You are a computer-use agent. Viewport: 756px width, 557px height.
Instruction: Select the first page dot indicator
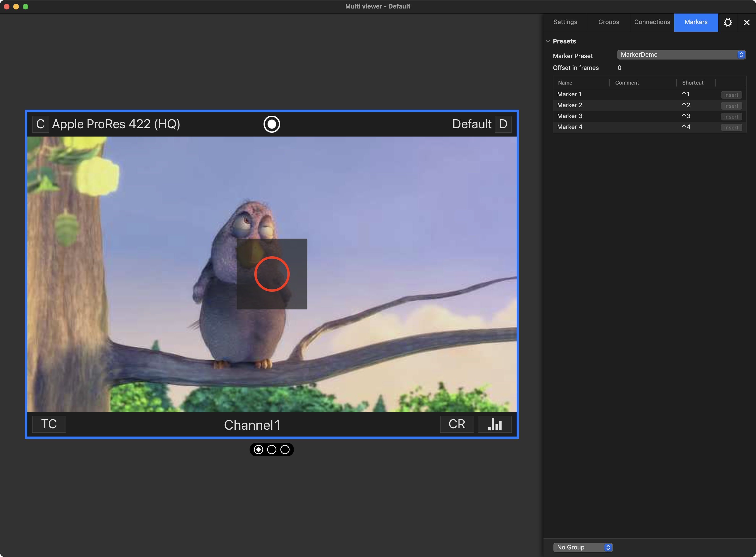[x=259, y=450]
